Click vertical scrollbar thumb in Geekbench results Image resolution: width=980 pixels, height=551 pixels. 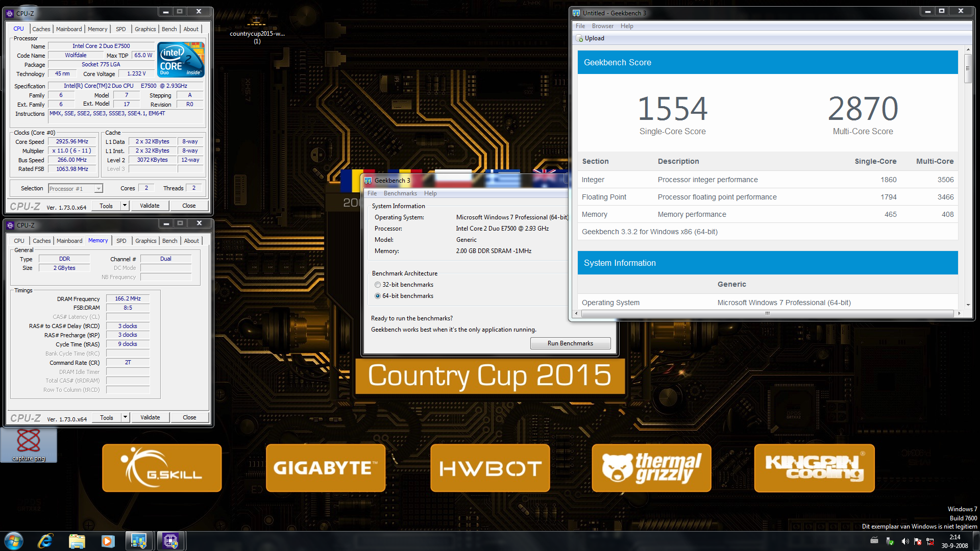968,68
